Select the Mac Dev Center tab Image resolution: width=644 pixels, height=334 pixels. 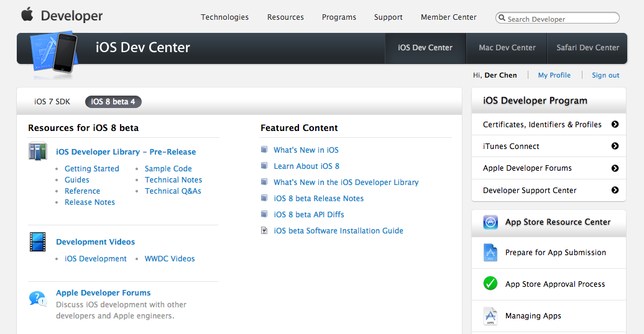507,48
